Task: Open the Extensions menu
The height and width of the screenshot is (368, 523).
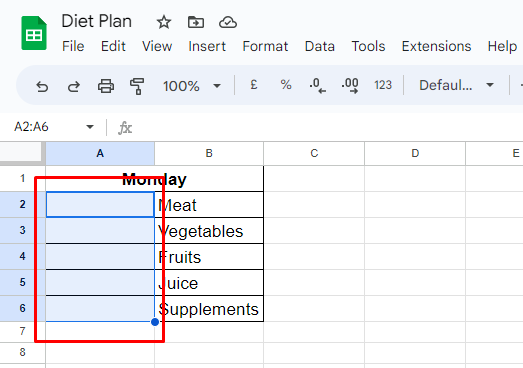Action: pos(436,46)
